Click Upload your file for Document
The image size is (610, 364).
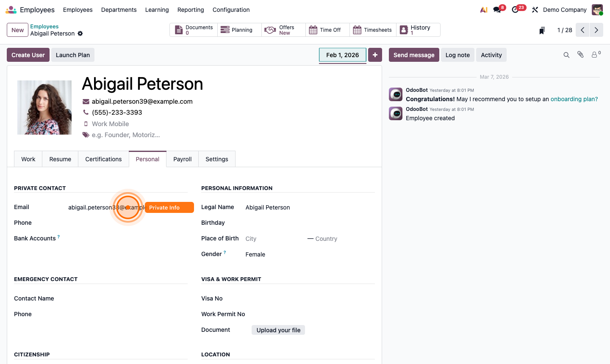[x=278, y=330]
